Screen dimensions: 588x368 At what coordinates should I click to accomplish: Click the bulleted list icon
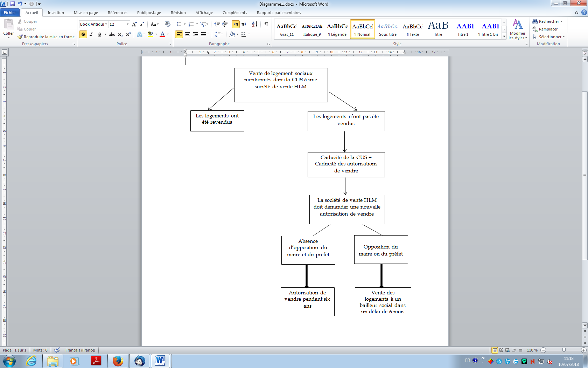pos(179,24)
